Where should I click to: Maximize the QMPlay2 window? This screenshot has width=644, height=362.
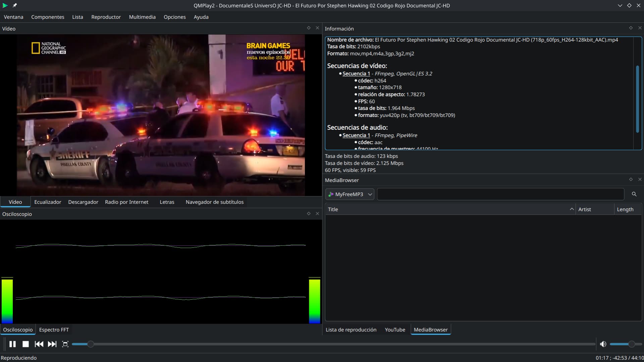click(x=629, y=5)
